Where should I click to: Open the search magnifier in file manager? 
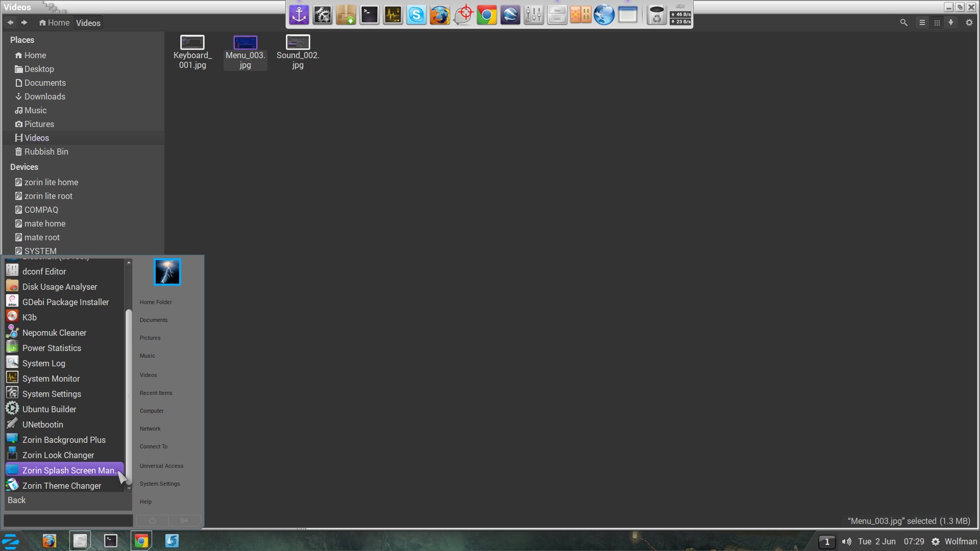(903, 22)
